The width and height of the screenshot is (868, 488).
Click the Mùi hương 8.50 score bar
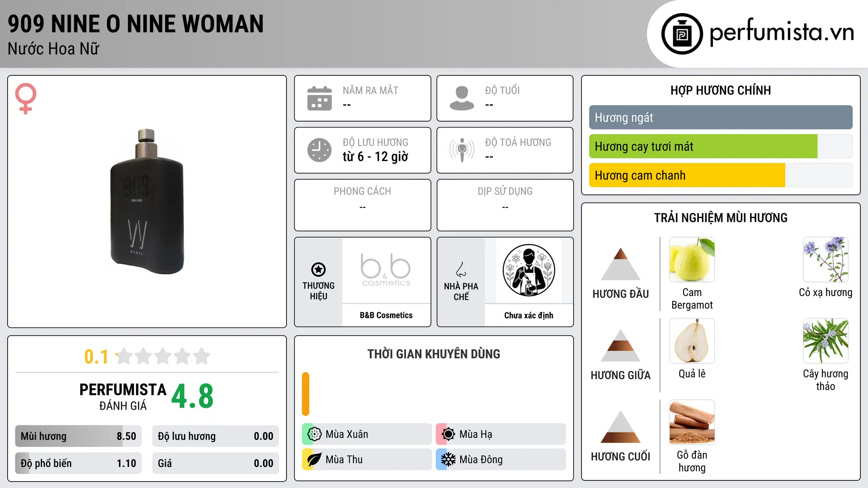point(78,436)
